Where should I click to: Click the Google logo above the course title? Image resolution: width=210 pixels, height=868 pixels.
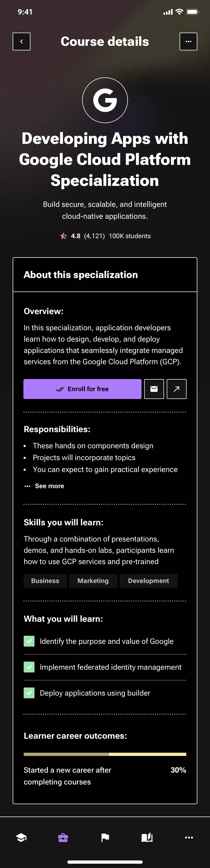pos(105,100)
